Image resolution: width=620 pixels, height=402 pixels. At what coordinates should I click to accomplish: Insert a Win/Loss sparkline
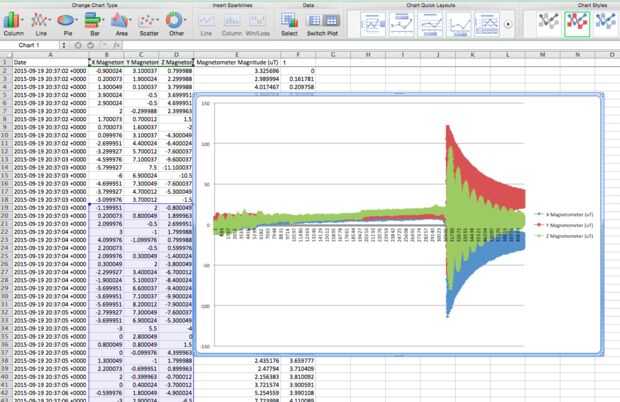tap(257, 25)
